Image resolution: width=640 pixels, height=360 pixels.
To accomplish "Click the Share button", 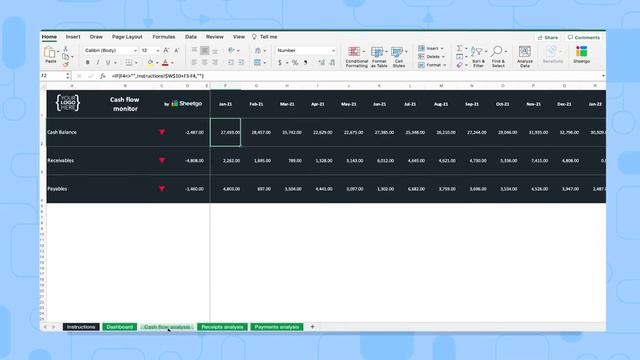I will click(x=548, y=38).
